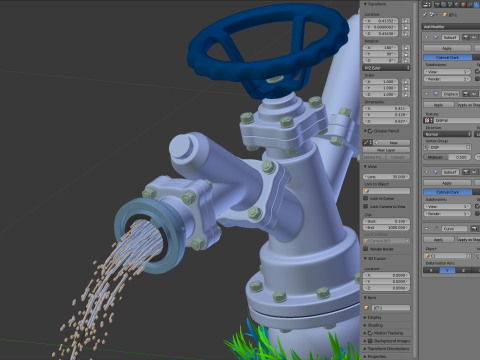The image size is (480, 360).
Task: Open the Constraints chain icon tab
Action: tap(469, 4)
